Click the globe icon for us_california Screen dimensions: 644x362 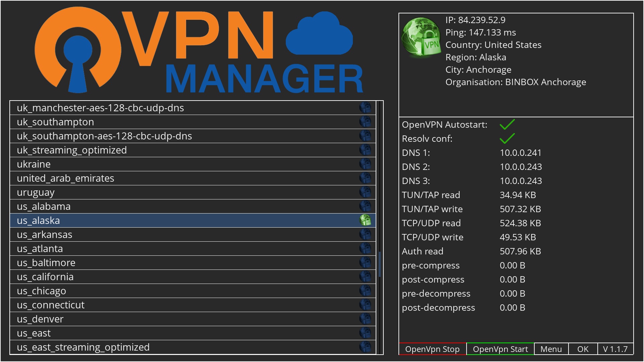(x=365, y=277)
